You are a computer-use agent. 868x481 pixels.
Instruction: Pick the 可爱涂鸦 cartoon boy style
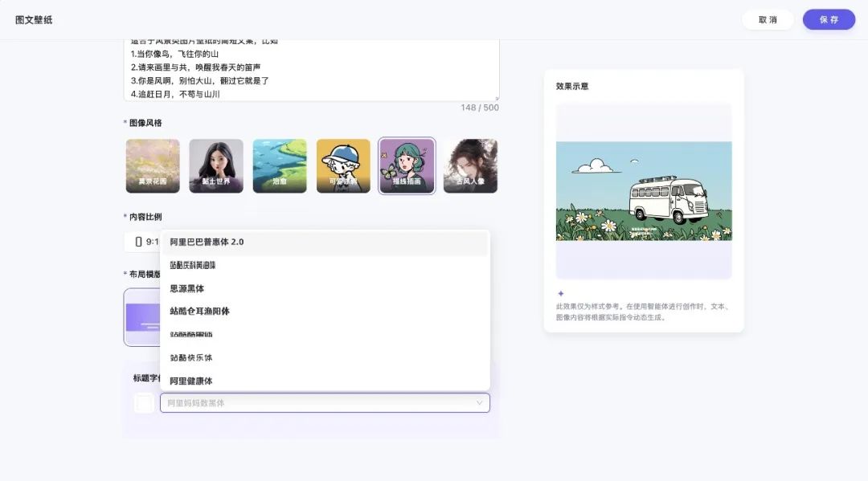pyautogui.click(x=342, y=165)
